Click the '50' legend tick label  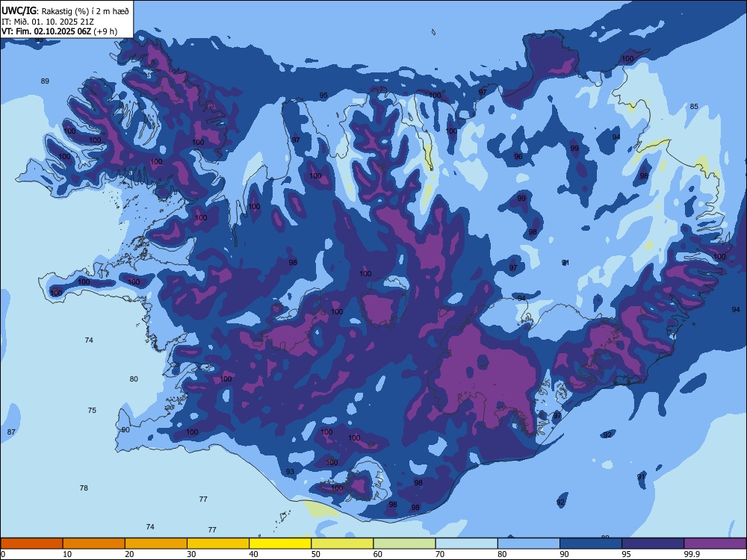(316, 554)
